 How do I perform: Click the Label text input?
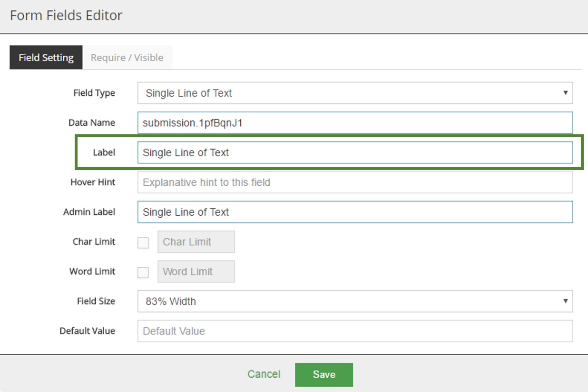coord(355,152)
